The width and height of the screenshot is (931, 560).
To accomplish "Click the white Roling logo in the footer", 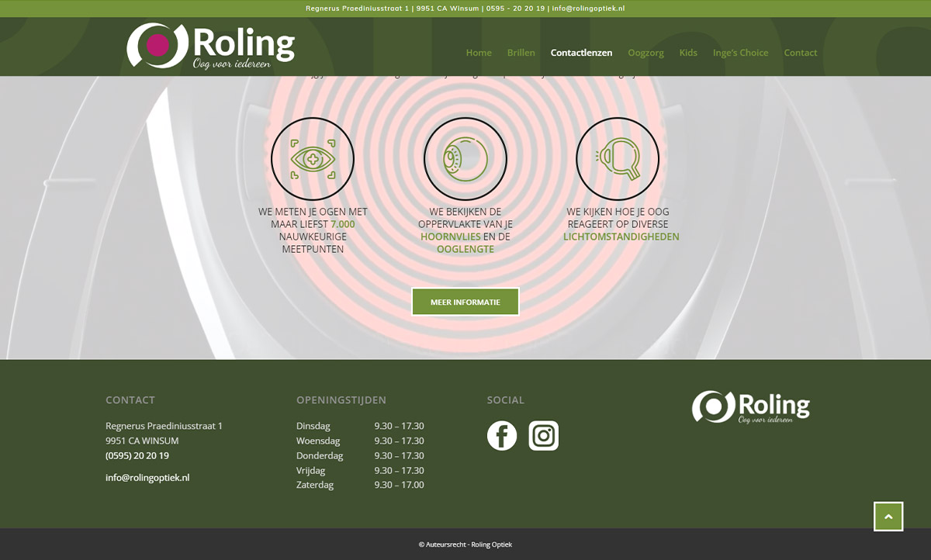I will coord(749,406).
